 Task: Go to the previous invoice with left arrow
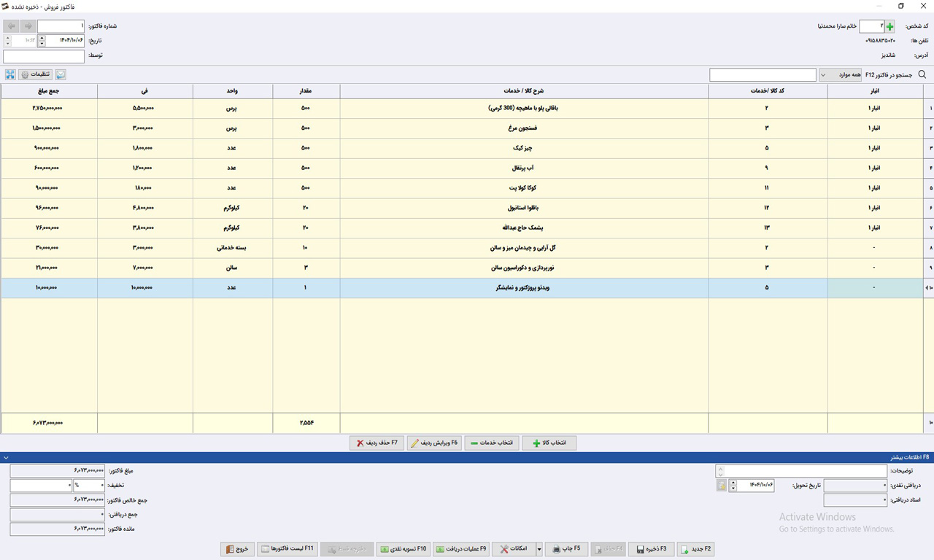point(12,26)
